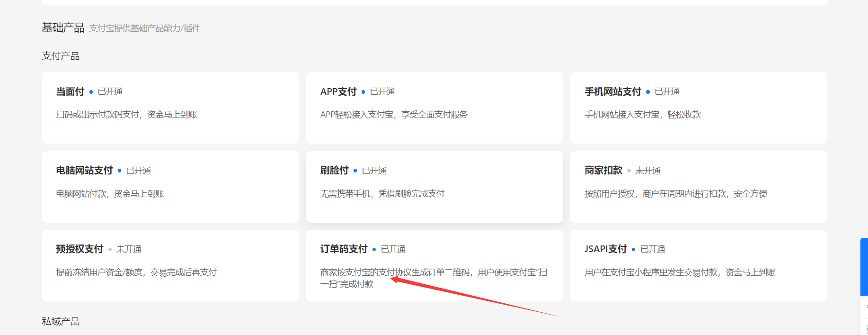868x335 pixels.
Task: Click the 已开通 status next to 刷脸付
Action: [374, 171]
